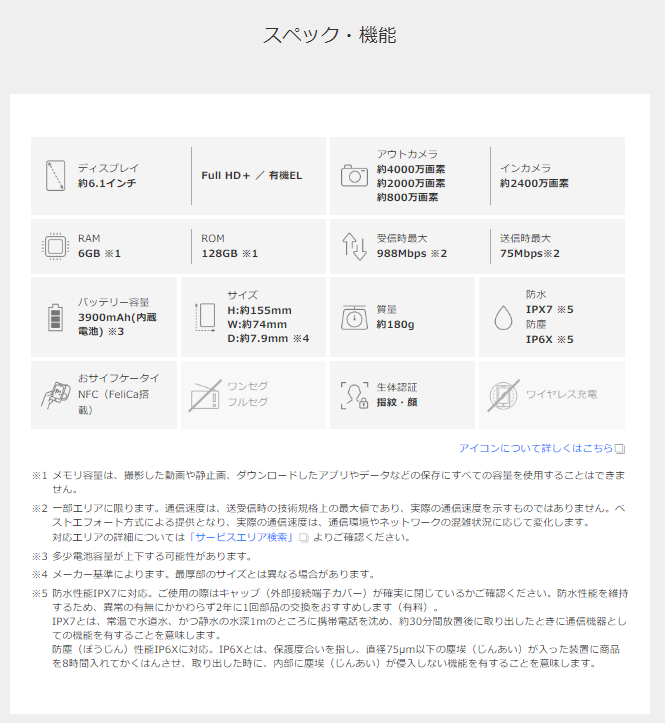Click the weight scale icon

tap(354, 317)
